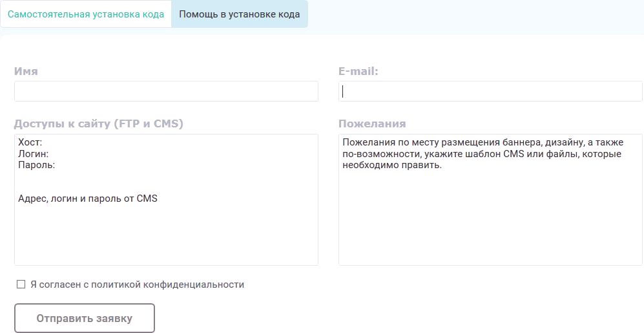Focus the E-mail input field
The image size is (644, 333).
(490, 91)
